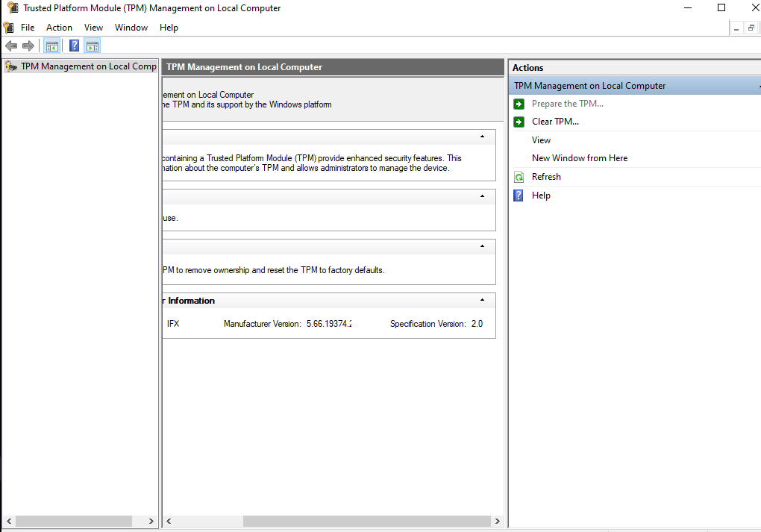Click Clear TPM action
The height and width of the screenshot is (532, 761).
(555, 122)
